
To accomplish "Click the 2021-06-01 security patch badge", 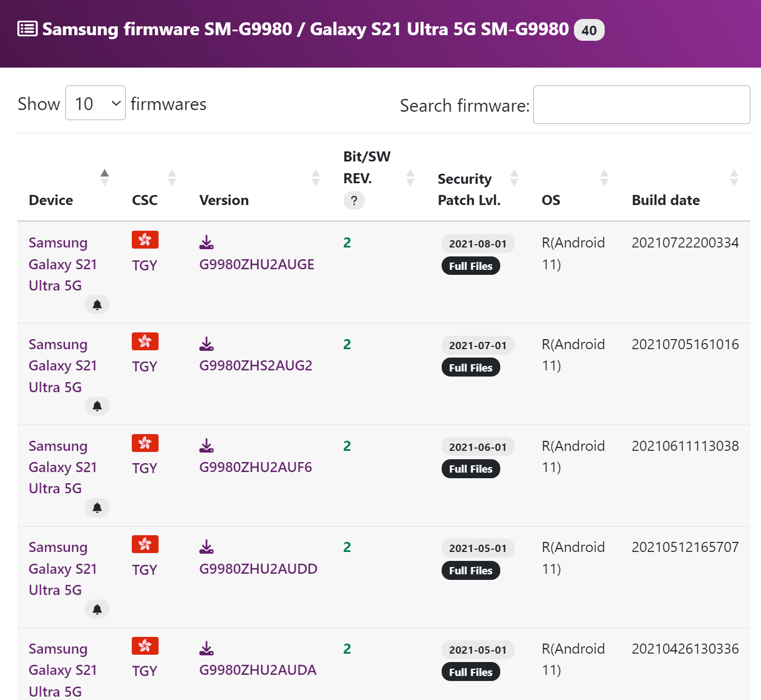I will point(478,447).
